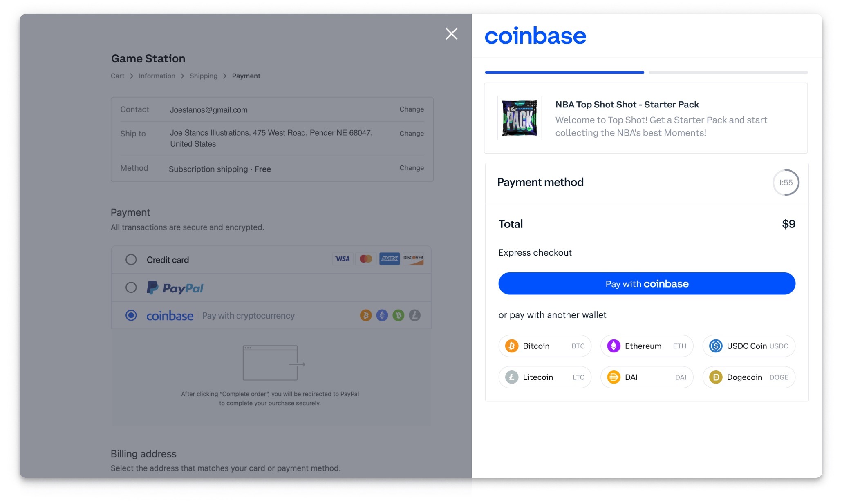Go to the Shipping step
Viewport: 842px width, 504px height.
pos(204,76)
